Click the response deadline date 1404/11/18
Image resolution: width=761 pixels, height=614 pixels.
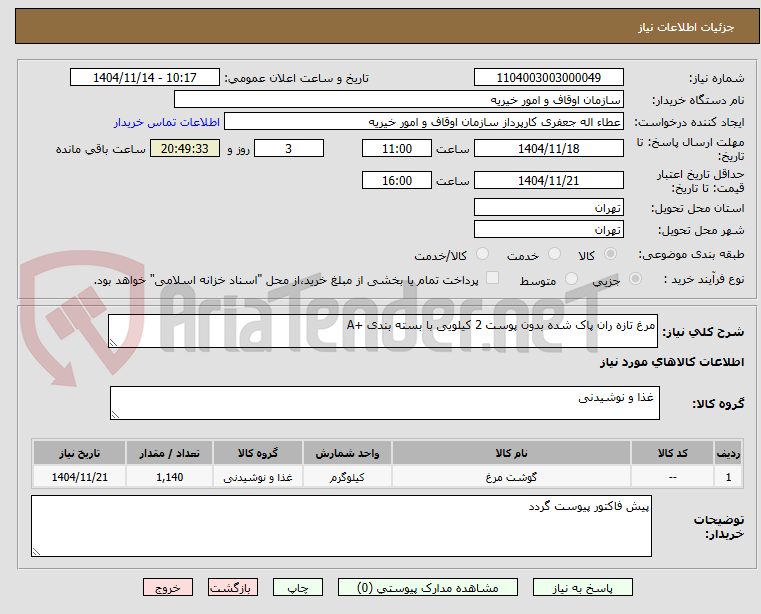click(x=548, y=149)
